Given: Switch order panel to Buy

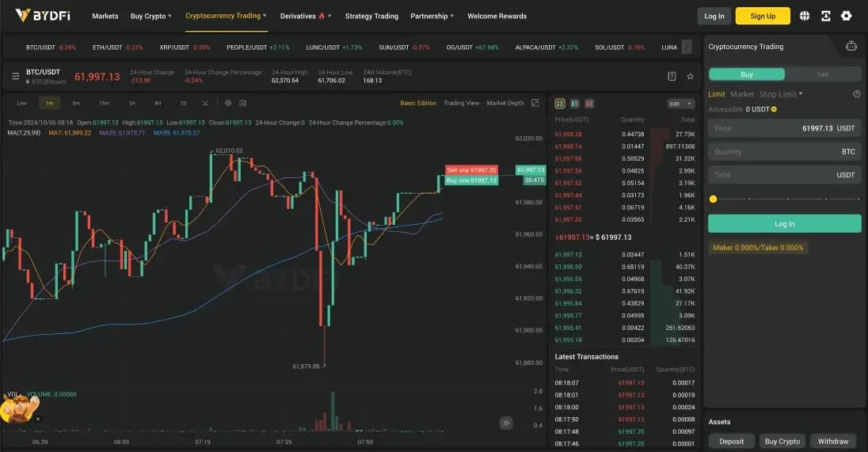Looking at the screenshot, I should pos(747,74).
